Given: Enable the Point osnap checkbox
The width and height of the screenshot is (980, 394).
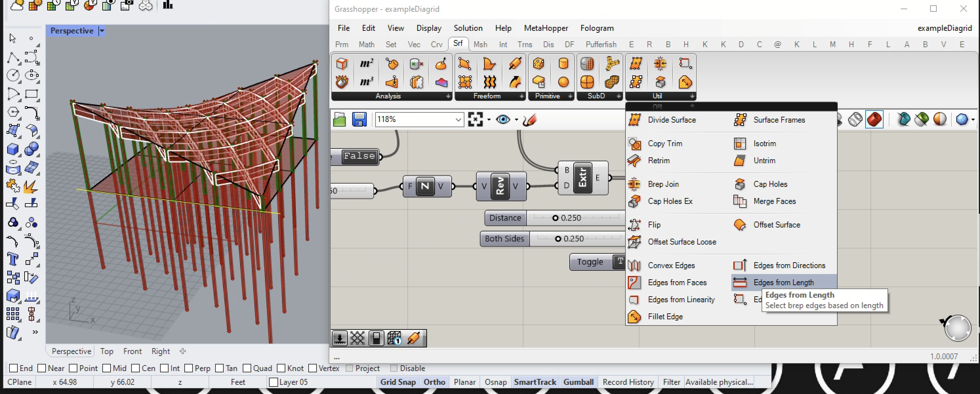Looking at the screenshot, I should (x=73, y=368).
